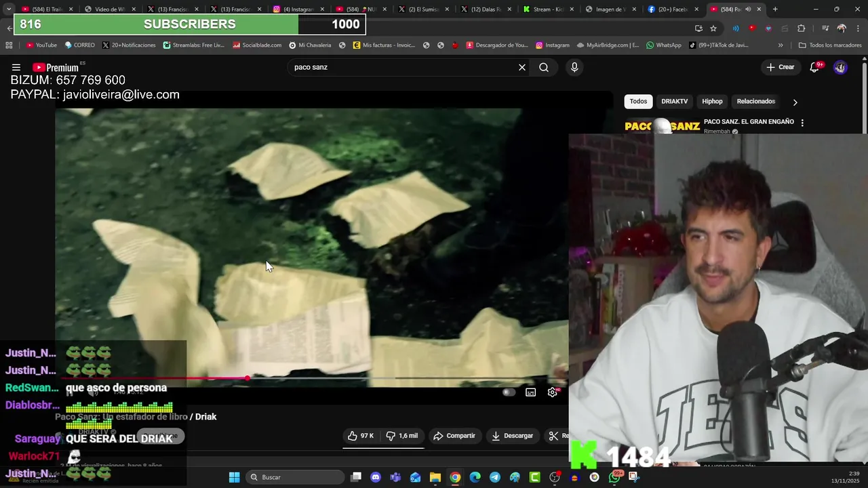Open the Mi Chavaleria bookmark

310,45
